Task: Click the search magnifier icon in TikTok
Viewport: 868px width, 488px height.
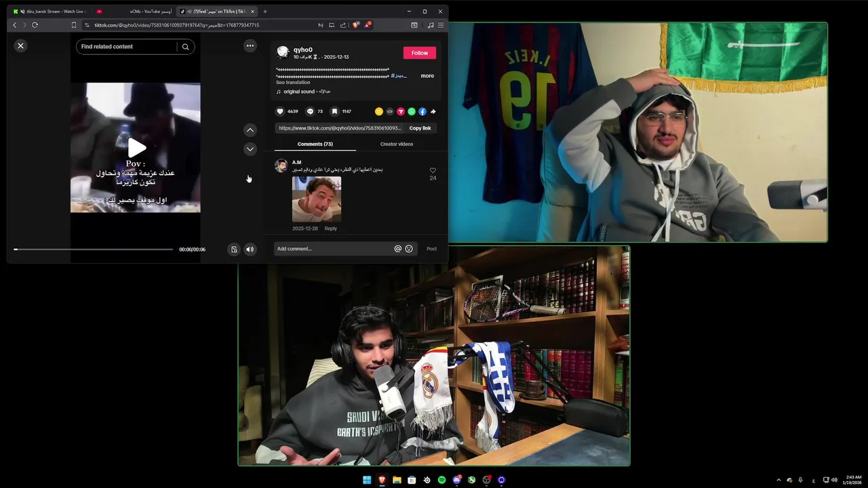Action: coord(185,47)
